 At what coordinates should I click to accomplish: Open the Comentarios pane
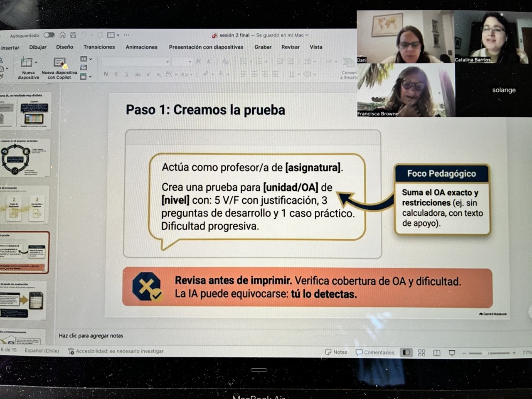(x=375, y=352)
